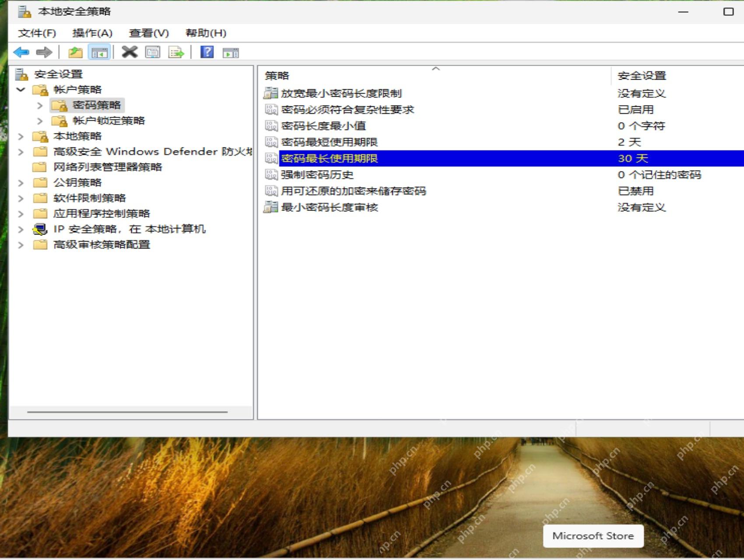Select the 帐户锁定策略 tree item

[x=109, y=121]
